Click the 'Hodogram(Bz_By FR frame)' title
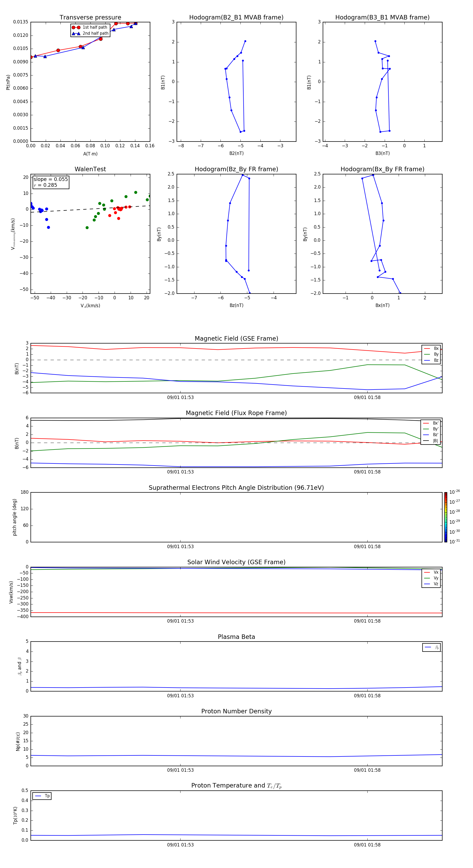The image size is (473, 868). click(x=236, y=169)
